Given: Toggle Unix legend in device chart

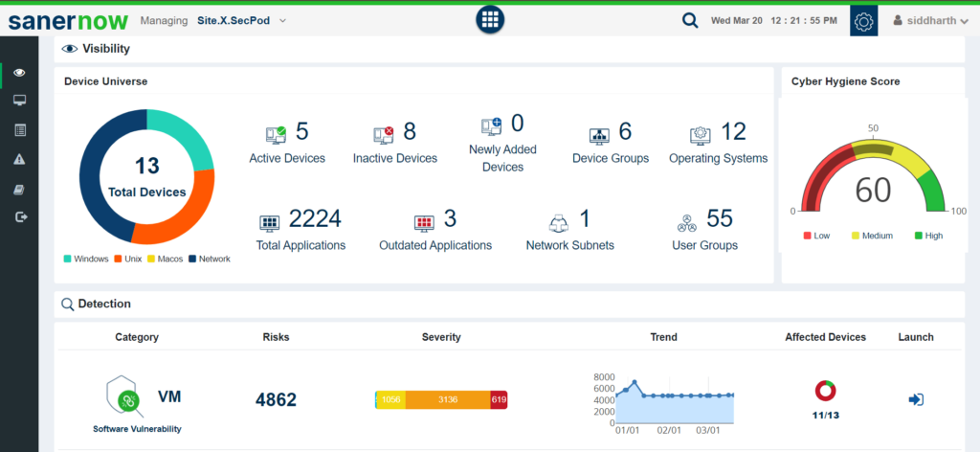Looking at the screenshot, I should (127, 259).
